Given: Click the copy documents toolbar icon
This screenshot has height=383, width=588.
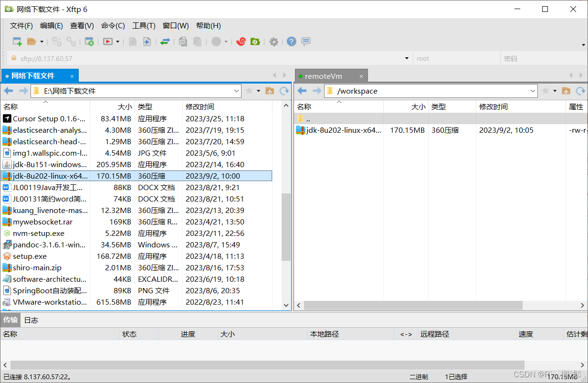Looking at the screenshot, I should click(183, 42).
